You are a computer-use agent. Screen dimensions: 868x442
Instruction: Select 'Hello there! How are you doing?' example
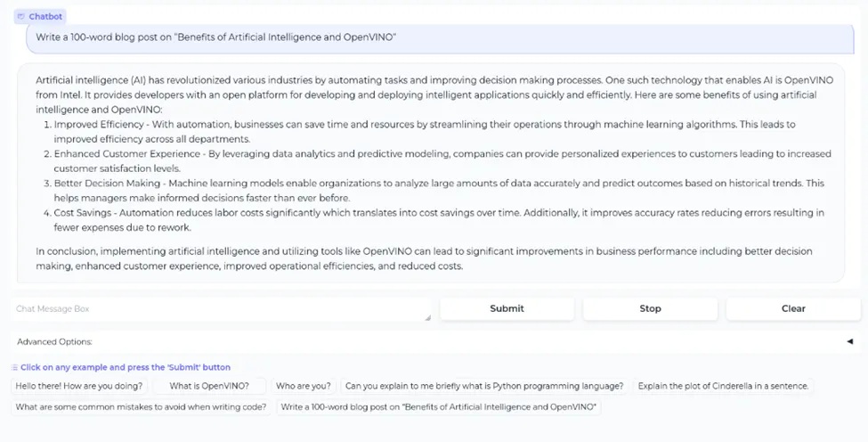pos(79,386)
